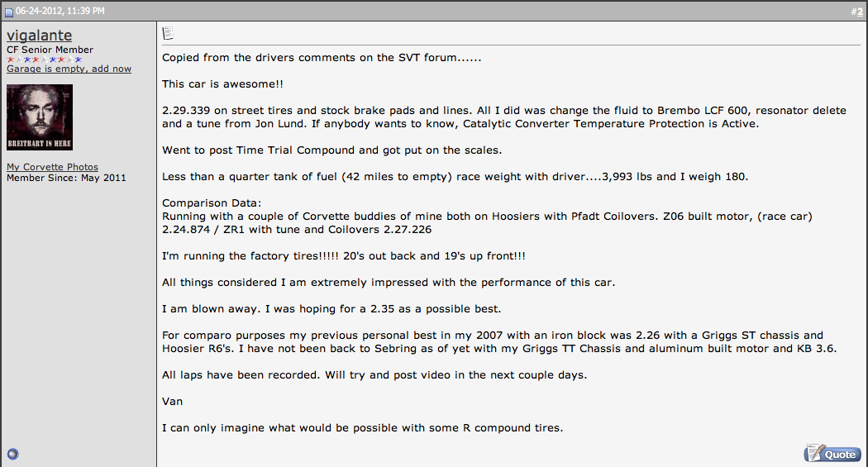
Task: Click the post status icon beside the date
Action: [9, 11]
